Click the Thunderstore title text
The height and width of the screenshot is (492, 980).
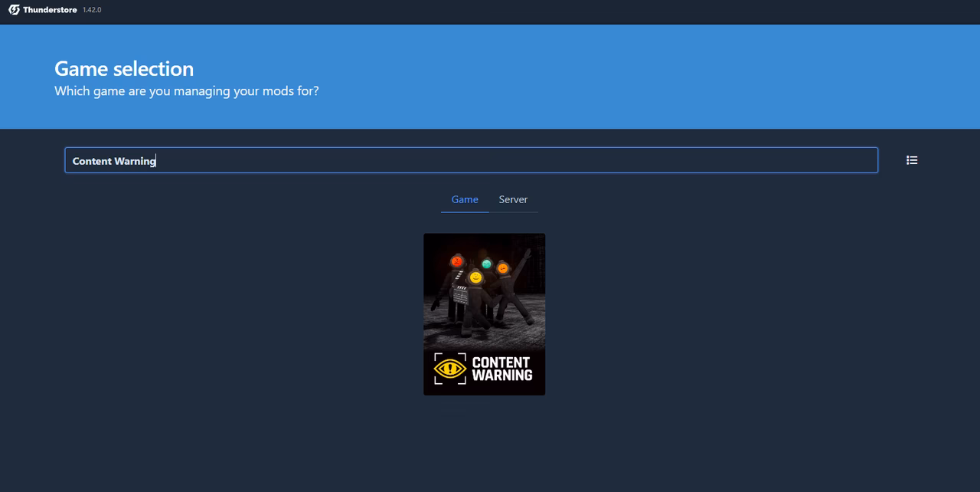[50, 10]
